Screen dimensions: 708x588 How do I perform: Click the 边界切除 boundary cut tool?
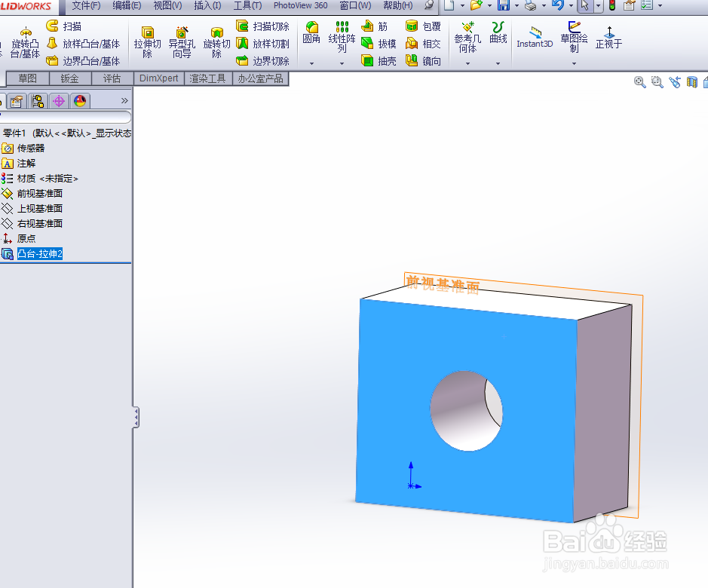[x=263, y=61]
